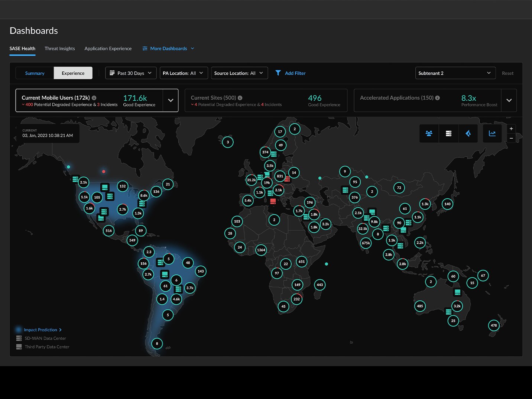Image resolution: width=532 pixels, height=399 pixels.
Task: Select the data center map layer icon
Action: (x=449, y=133)
